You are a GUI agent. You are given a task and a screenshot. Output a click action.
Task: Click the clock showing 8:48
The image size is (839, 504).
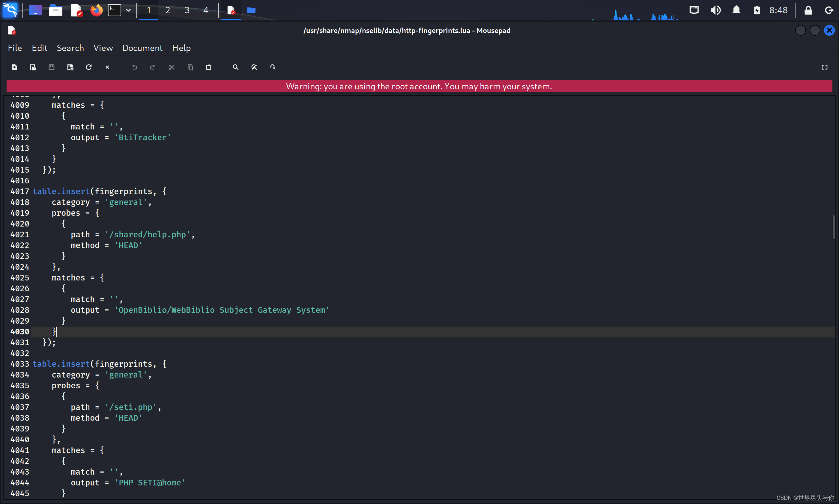click(778, 10)
